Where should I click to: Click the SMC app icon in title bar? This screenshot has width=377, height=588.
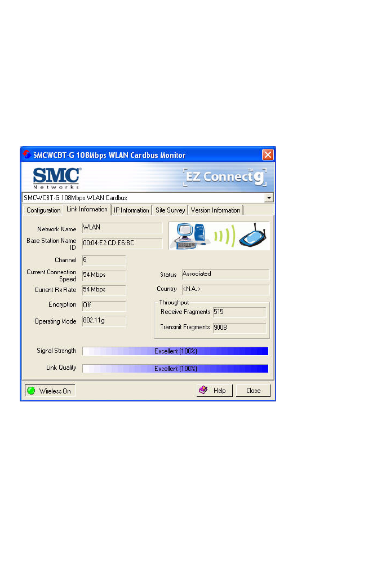[x=26, y=154]
